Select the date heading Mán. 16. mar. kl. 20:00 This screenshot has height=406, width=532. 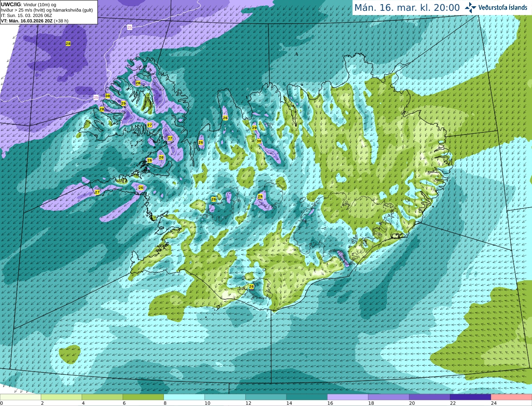click(x=407, y=8)
